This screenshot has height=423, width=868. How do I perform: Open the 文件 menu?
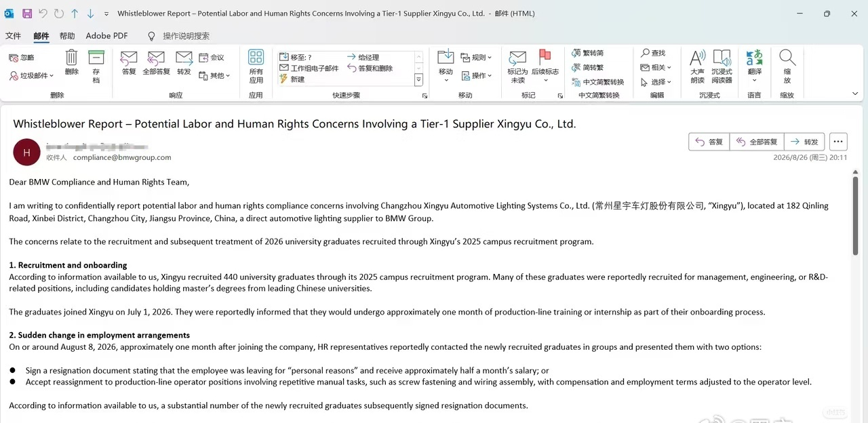click(13, 36)
